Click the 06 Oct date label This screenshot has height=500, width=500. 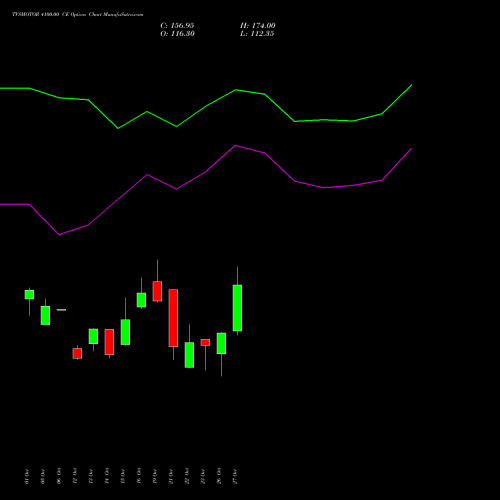point(59,476)
